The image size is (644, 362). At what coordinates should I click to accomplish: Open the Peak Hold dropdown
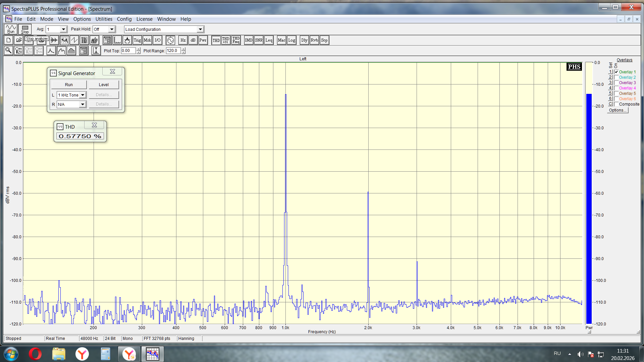[x=112, y=29]
